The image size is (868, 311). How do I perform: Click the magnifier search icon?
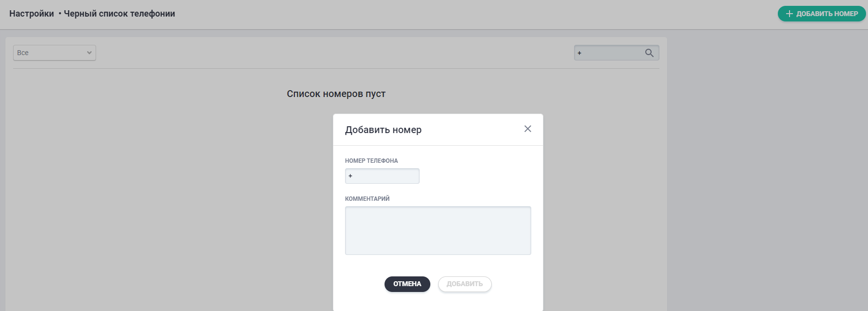[649, 53]
